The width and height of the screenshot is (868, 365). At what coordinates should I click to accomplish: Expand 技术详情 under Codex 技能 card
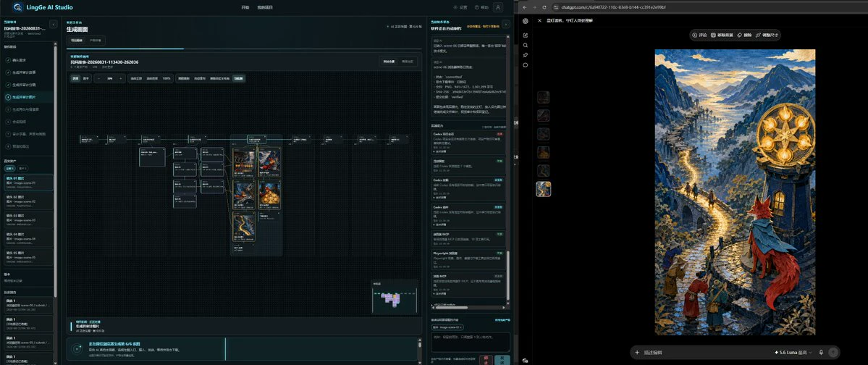tap(441, 197)
